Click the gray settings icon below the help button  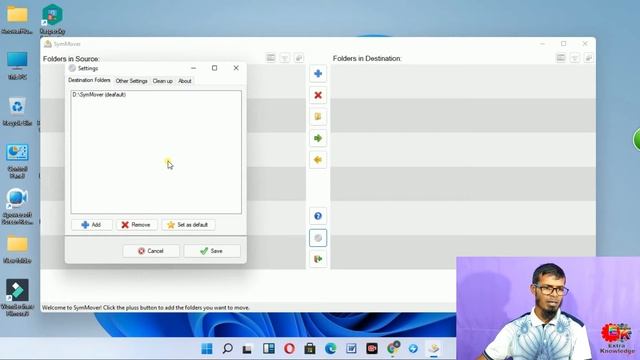[x=318, y=238]
